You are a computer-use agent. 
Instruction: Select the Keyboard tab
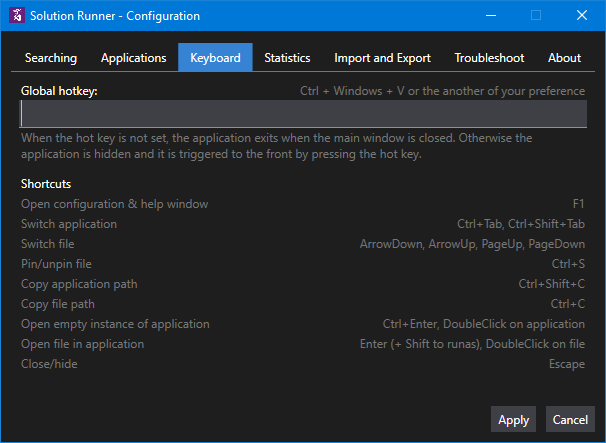(x=215, y=58)
